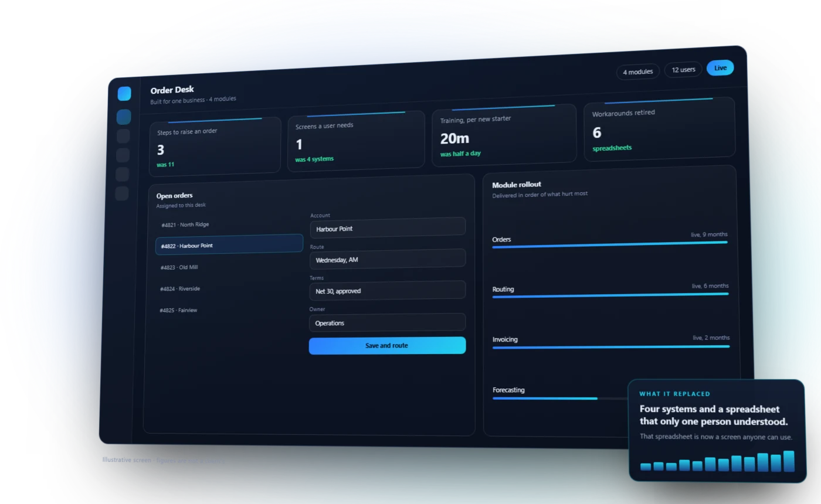Select order #4825 · Fairview
821x504 pixels.
[x=229, y=310]
